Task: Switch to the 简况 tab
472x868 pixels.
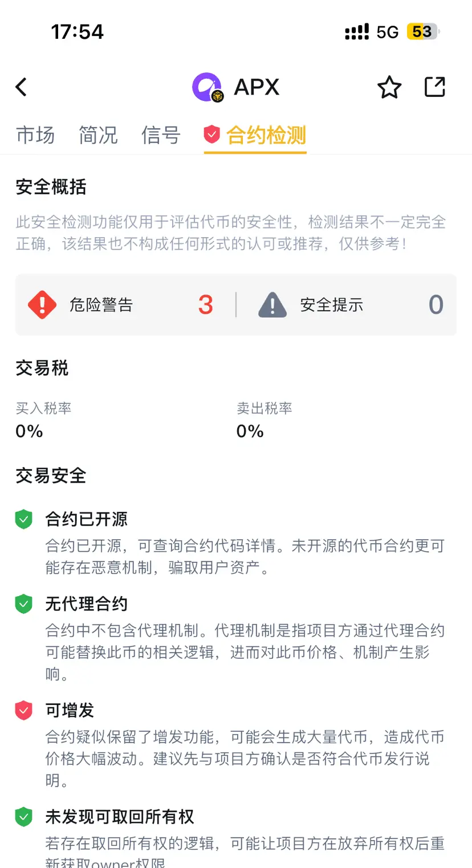Action: (98, 136)
